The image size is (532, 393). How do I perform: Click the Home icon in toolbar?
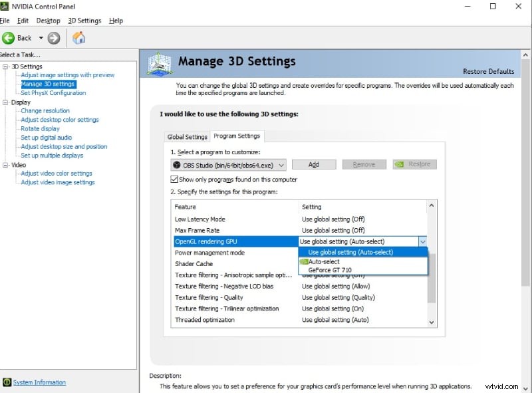pos(78,38)
